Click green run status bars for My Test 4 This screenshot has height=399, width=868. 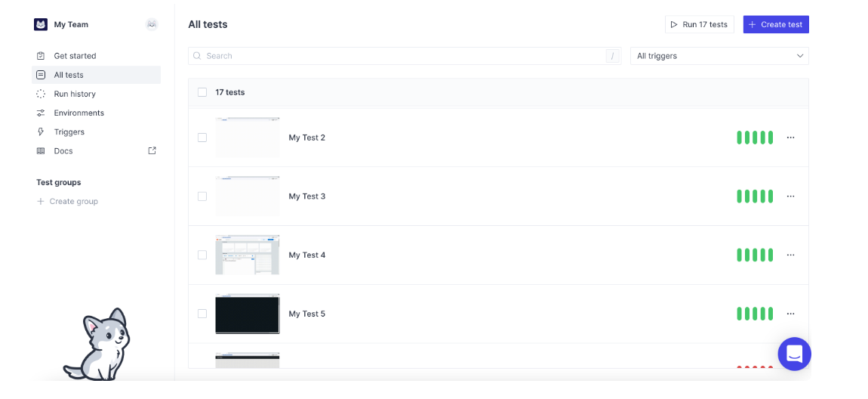755,255
